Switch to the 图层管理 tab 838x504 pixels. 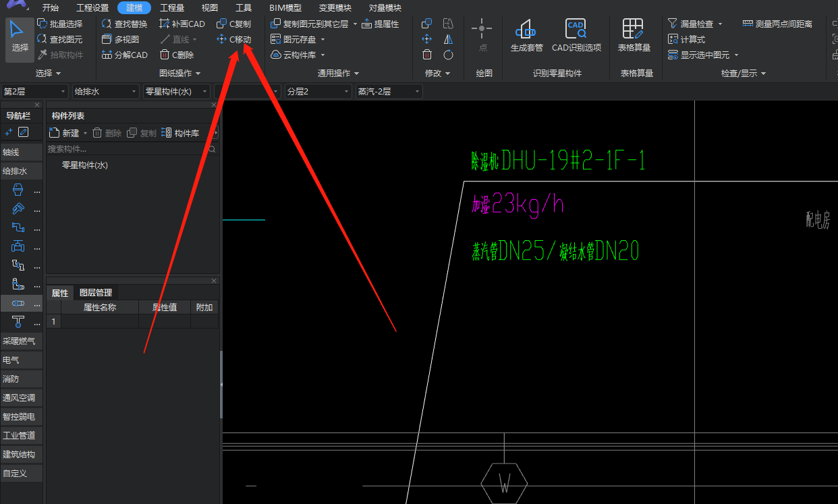pyautogui.click(x=96, y=293)
